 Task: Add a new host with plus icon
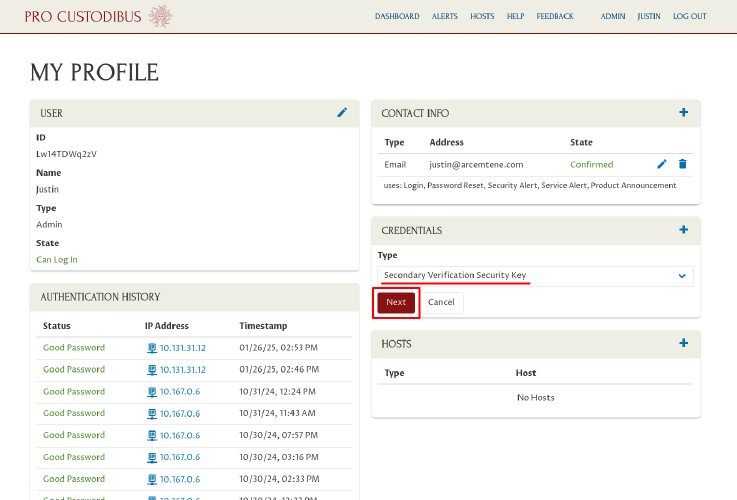tap(683, 343)
